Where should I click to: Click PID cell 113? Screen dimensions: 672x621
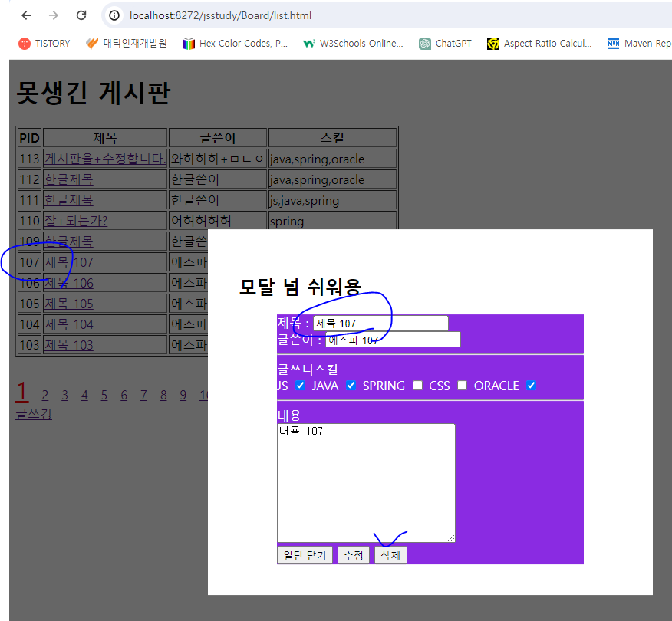pos(30,159)
